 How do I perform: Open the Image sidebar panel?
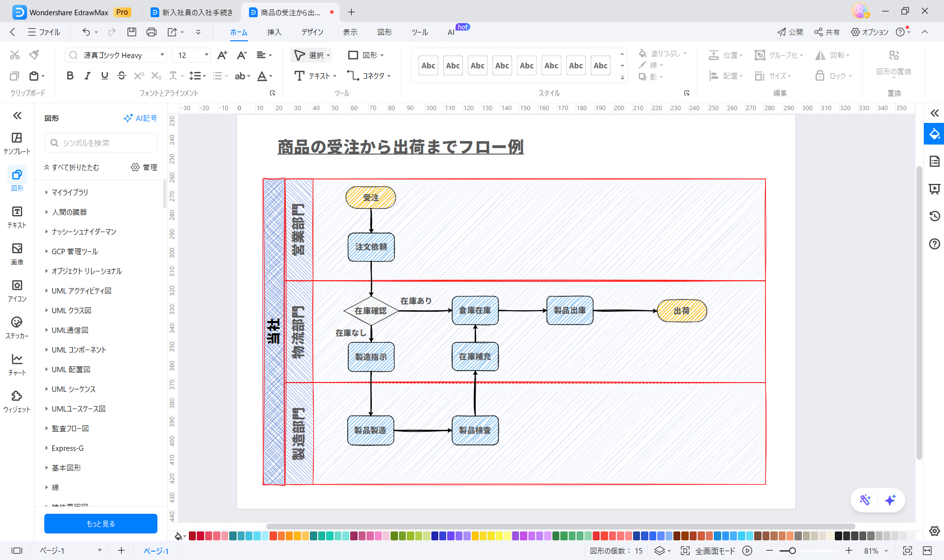pyautogui.click(x=17, y=254)
